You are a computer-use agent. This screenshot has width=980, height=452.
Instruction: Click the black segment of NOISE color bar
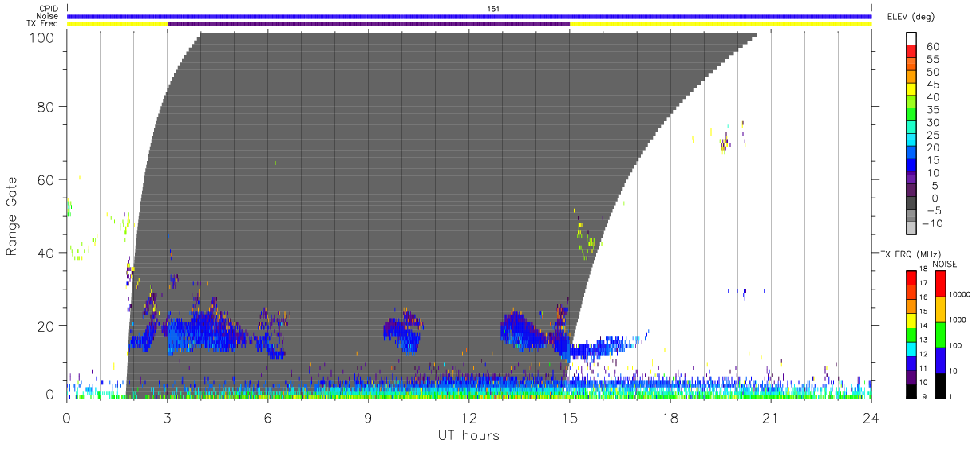click(x=940, y=385)
